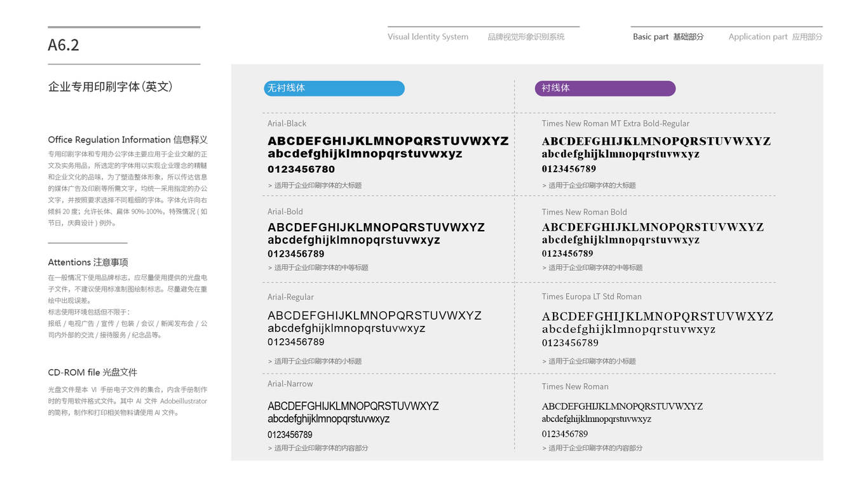
Task: Select the Application part 应用部分 tab
Action: click(775, 37)
